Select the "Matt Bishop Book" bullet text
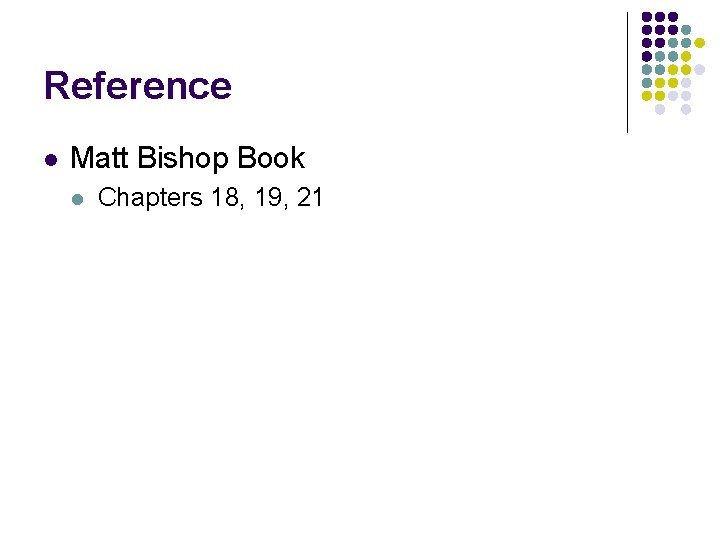The width and height of the screenshot is (720, 540). (188, 158)
